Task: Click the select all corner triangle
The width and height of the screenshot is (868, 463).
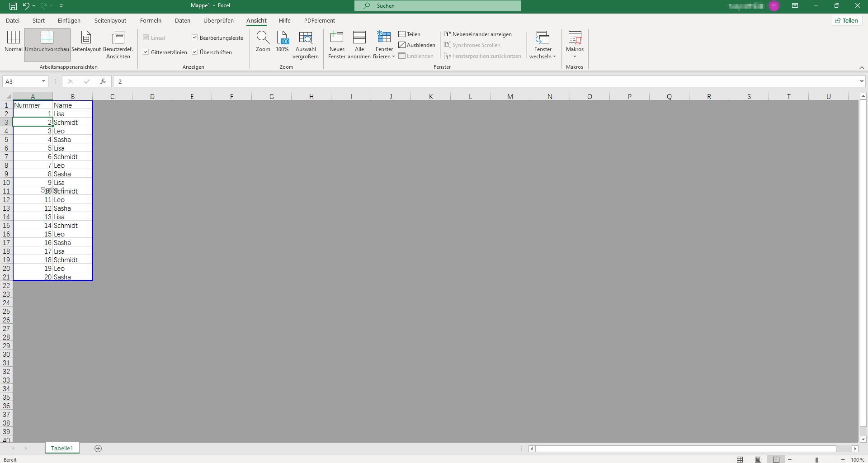Action: (x=9, y=96)
